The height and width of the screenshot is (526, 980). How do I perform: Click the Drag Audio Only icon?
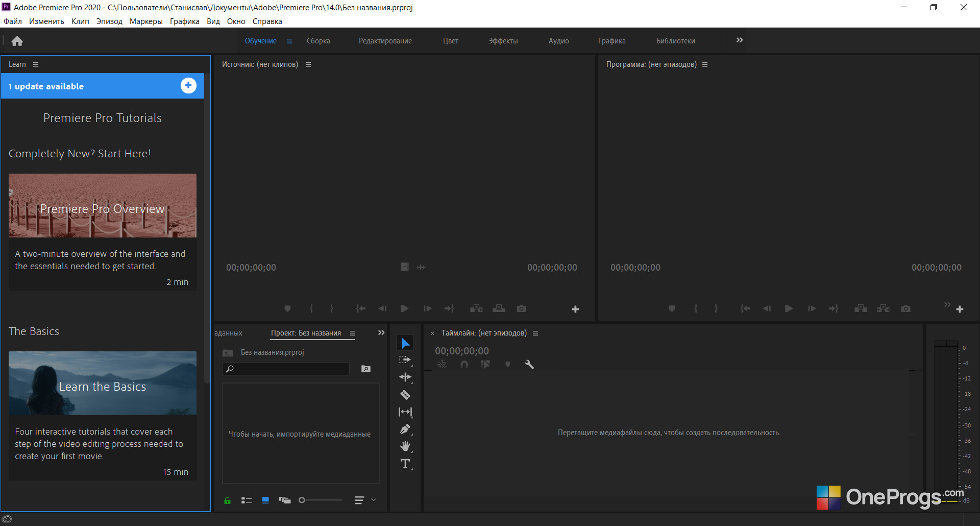(x=421, y=267)
